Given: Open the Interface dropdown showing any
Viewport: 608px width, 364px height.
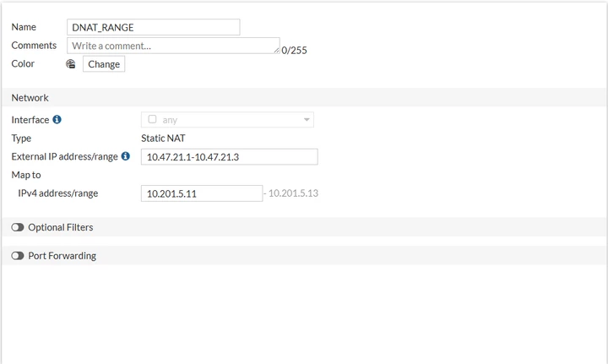Looking at the screenshot, I should pyautogui.click(x=227, y=120).
